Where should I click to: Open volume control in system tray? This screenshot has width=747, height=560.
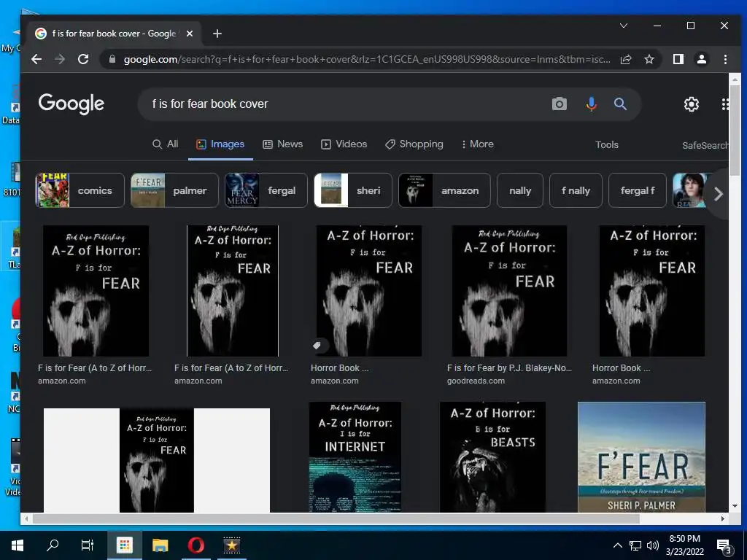pyautogui.click(x=653, y=545)
